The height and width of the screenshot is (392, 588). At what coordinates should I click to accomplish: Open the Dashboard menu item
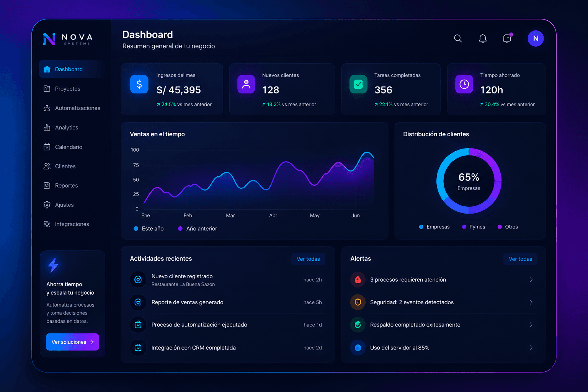click(72, 69)
